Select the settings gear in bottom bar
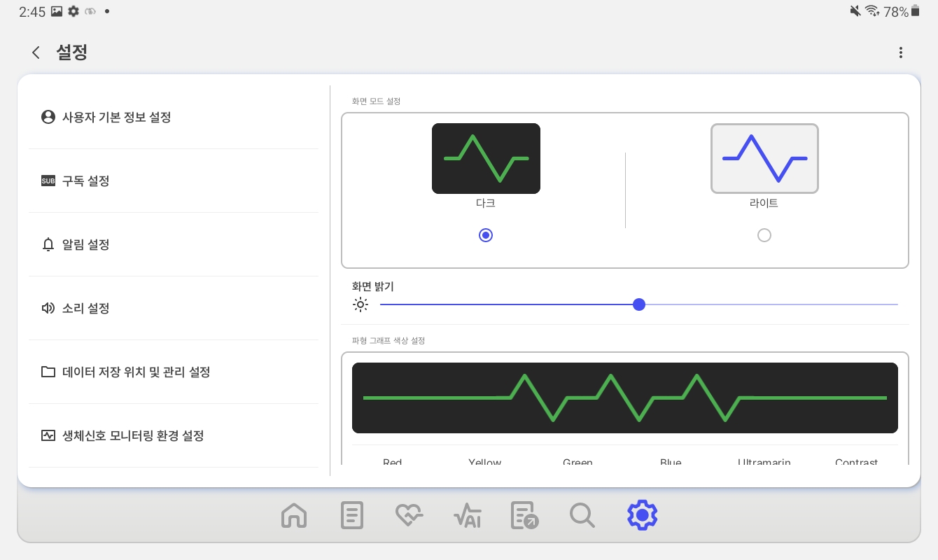 tap(642, 515)
